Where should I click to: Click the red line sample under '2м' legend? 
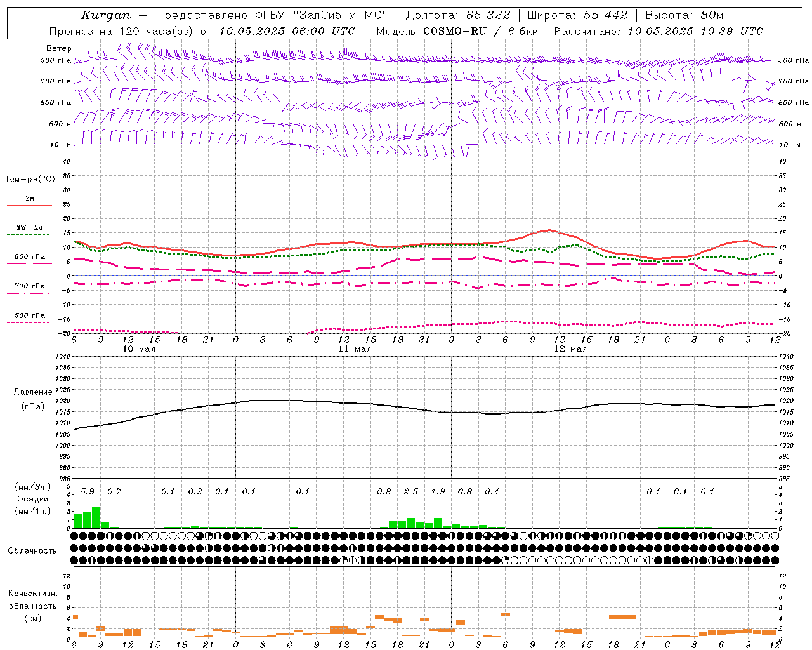[x=29, y=206]
